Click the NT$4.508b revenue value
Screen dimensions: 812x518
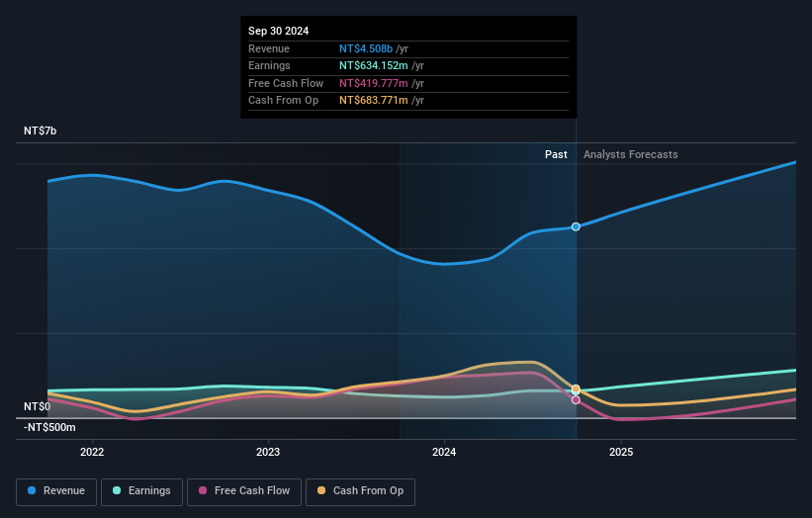tap(366, 48)
